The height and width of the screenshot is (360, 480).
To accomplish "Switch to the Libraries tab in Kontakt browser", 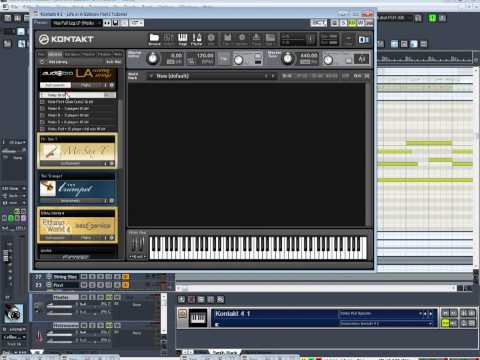I will (x=55, y=54).
